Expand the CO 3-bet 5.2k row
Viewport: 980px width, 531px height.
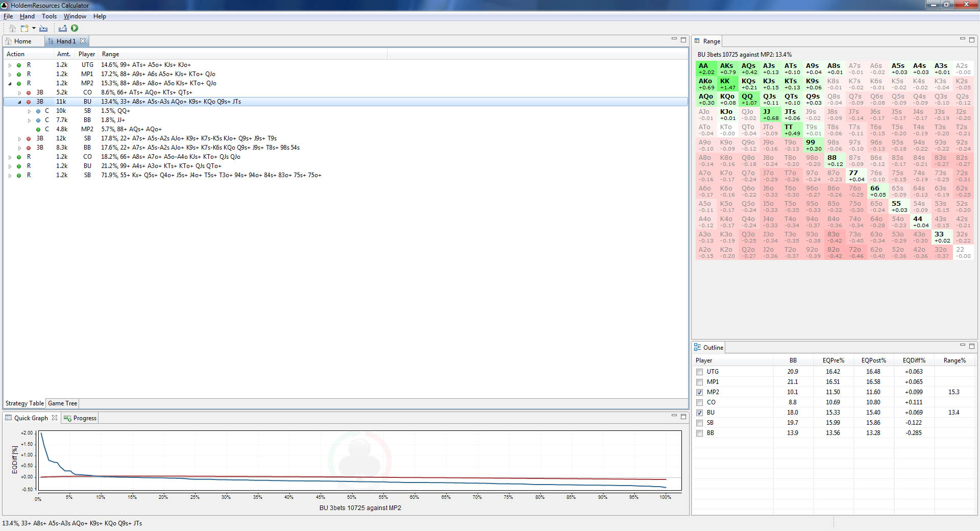tap(19, 93)
